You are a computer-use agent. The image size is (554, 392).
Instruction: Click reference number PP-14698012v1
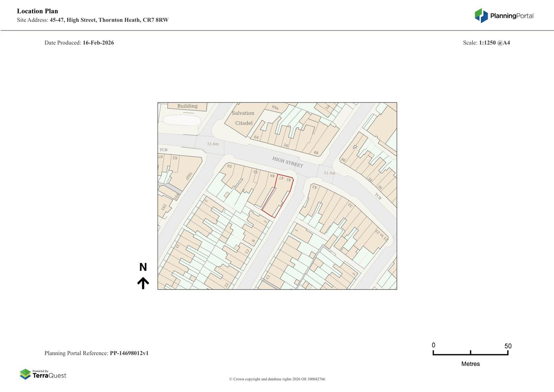pos(129,353)
